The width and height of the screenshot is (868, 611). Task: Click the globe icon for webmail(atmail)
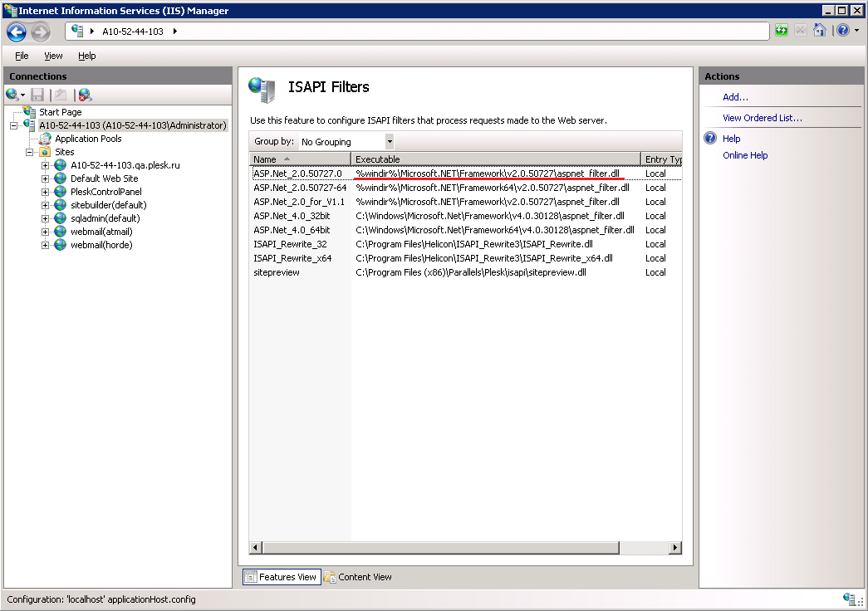tap(61, 232)
